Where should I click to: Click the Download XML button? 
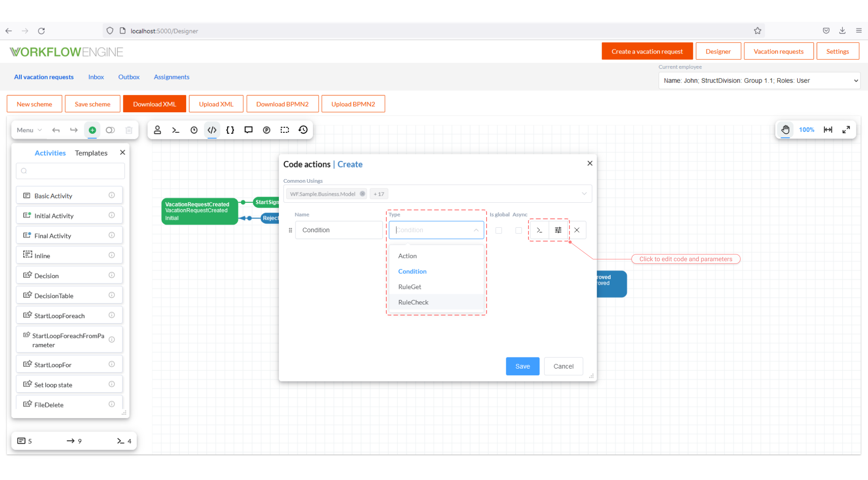click(x=154, y=104)
